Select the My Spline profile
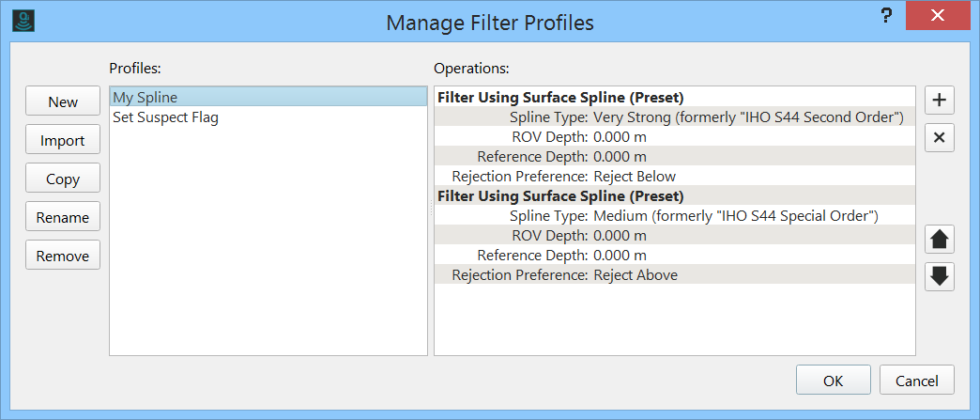The width and height of the screenshot is (980, 420). tap(145, 97)
